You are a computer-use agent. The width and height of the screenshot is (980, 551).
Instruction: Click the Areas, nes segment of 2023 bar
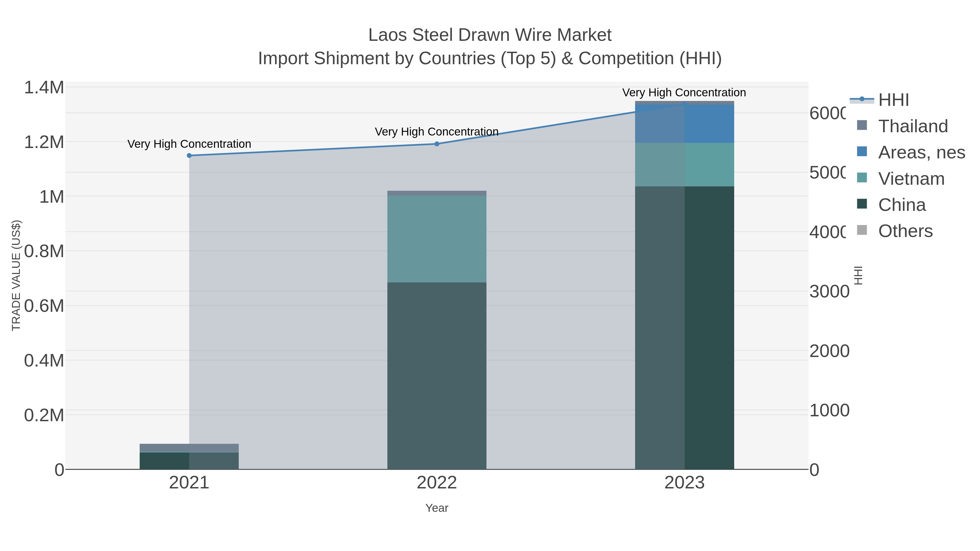click(x=684, y=124)
